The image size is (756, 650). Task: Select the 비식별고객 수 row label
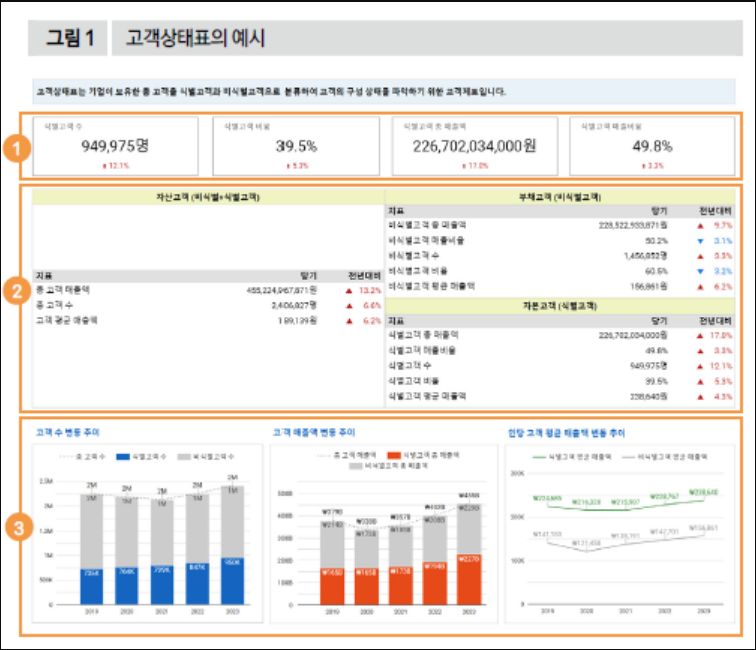[414, 256]
